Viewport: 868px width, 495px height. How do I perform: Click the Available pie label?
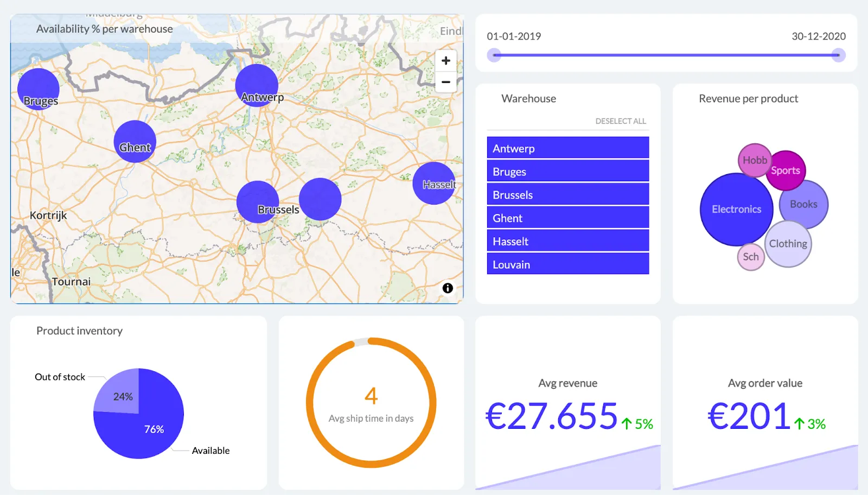[210, 450]
